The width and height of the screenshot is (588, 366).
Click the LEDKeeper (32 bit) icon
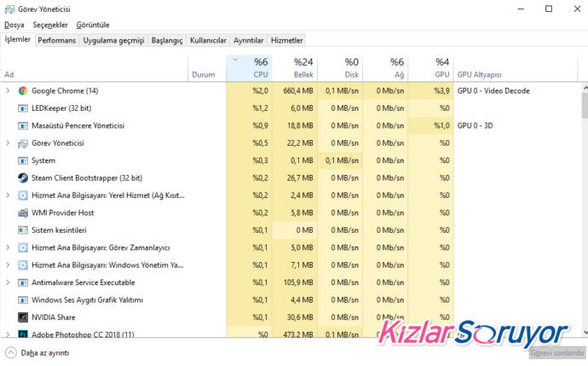click(x=23, y=108)
